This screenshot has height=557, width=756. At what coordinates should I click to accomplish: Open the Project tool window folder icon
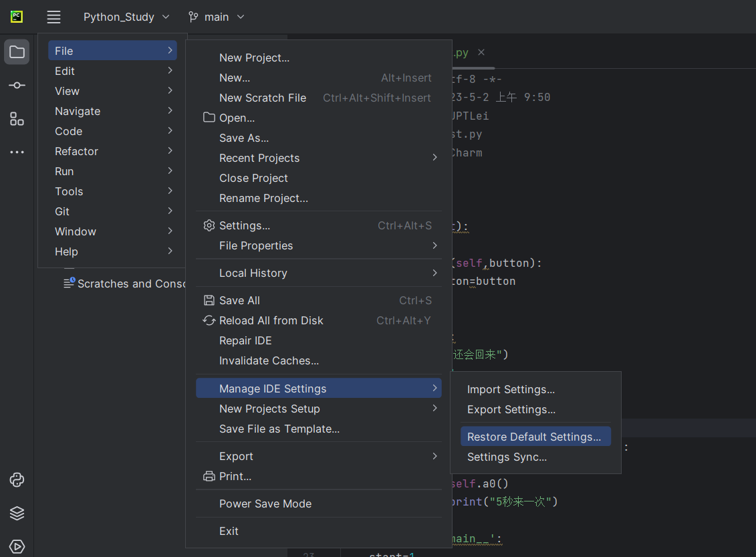(17, 51)
